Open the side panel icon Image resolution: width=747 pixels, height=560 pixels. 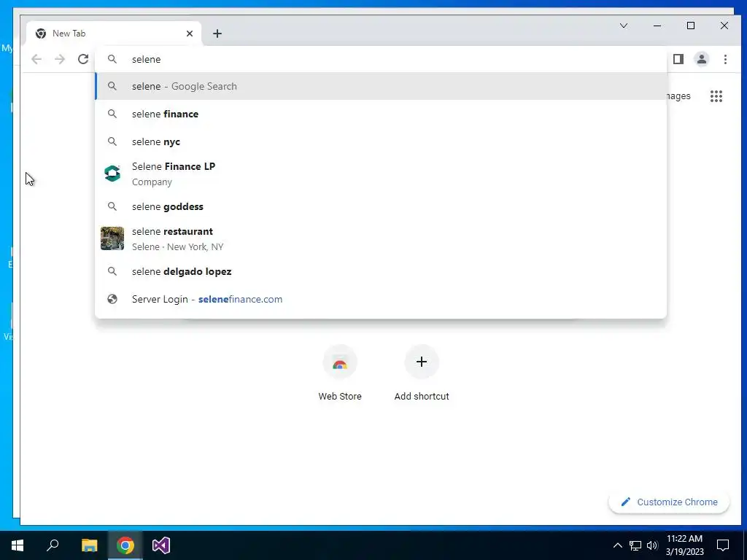pos(678,59)
